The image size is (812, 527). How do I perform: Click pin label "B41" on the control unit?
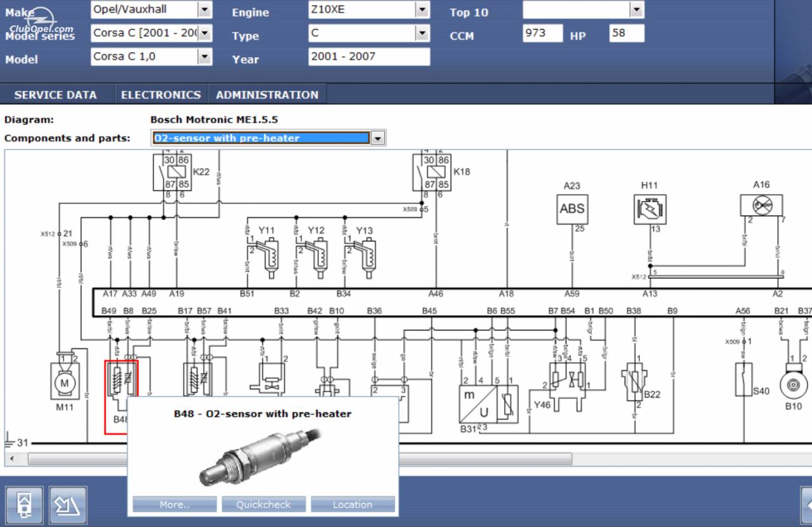pyautogui.click(x=225, y=311)
